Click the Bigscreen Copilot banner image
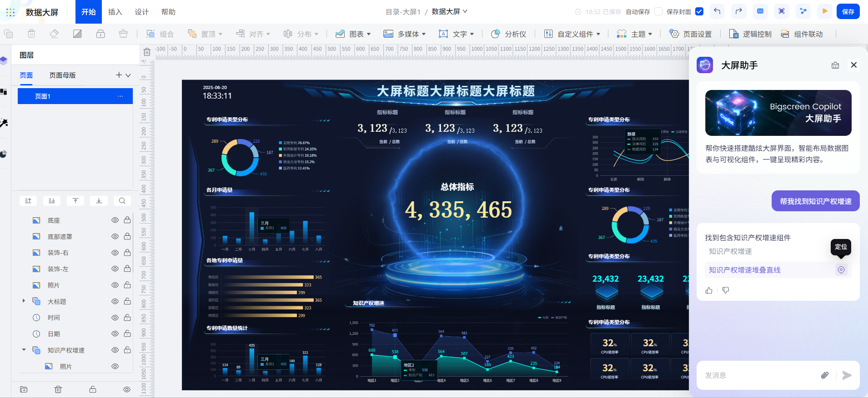The width and height of the screenshot is (868, 398). [778, 113]
